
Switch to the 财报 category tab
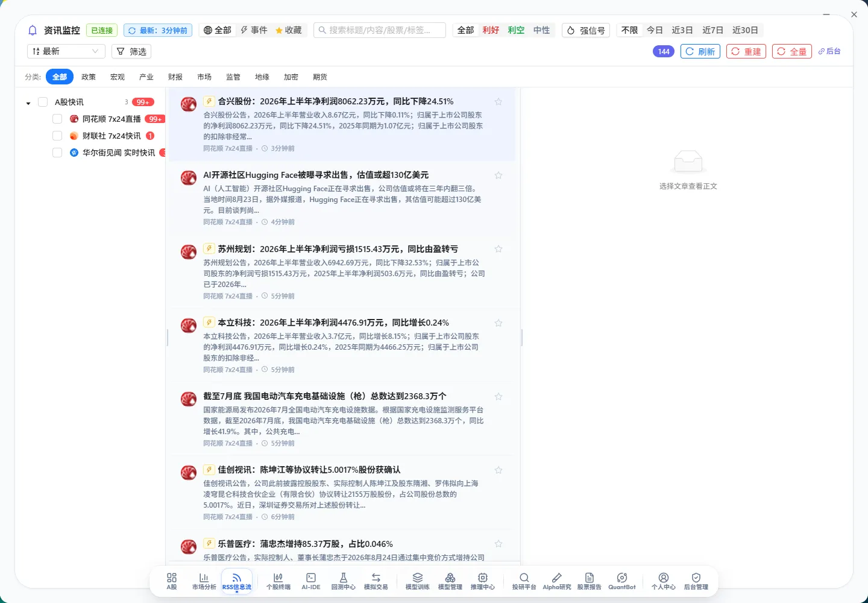point(175,77)
